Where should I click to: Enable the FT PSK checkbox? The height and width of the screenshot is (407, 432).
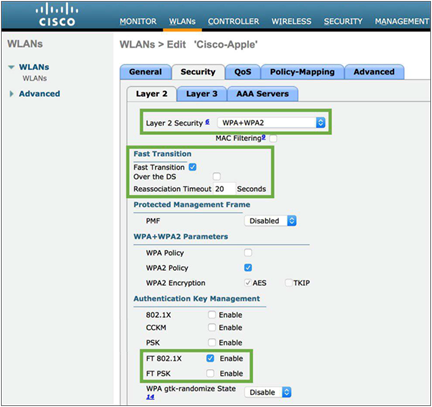click(x=210, y=373)
